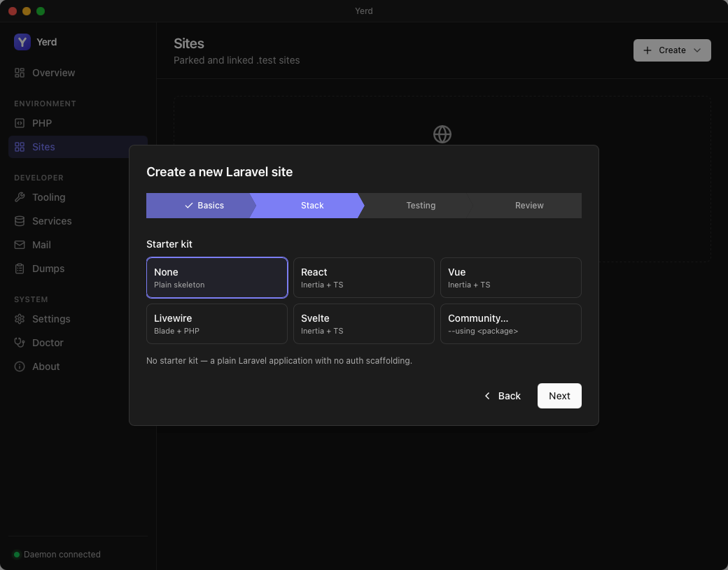Click the 'No starter kit' description text

point(279,360)
